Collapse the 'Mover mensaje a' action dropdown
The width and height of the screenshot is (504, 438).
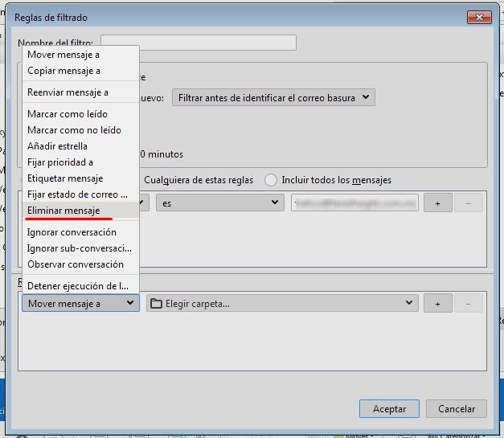(x=80, y=303)
